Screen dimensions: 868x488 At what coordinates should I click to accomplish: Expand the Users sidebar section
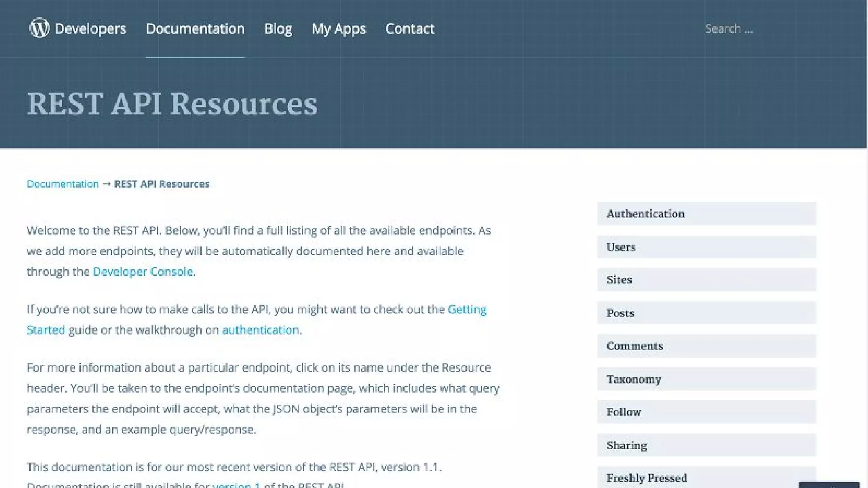(x=706, y=247)
